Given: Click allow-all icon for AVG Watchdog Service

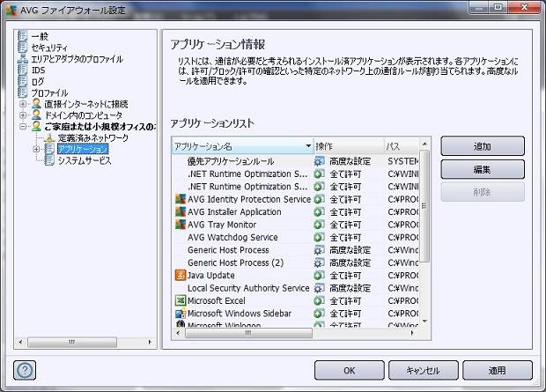Looking at the screenshot, I should pos(319,237).
